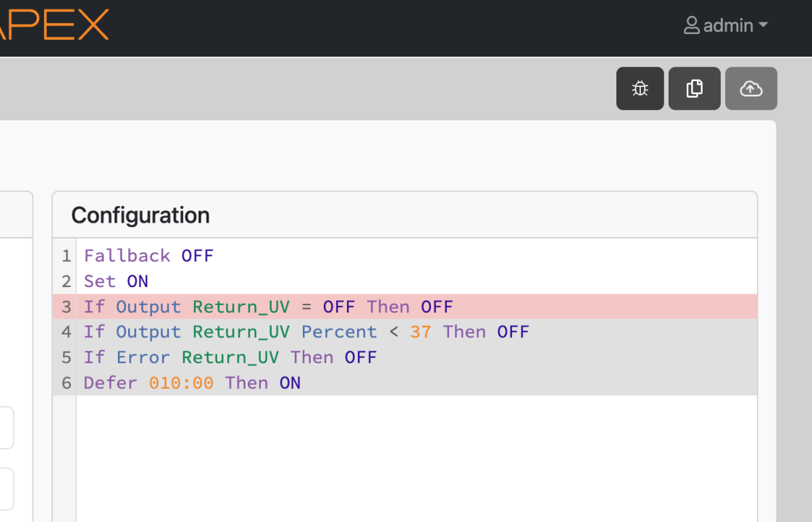Click the Percent keyword on line 4
Viewport: 812px width, 522px height.
point(339,332)
